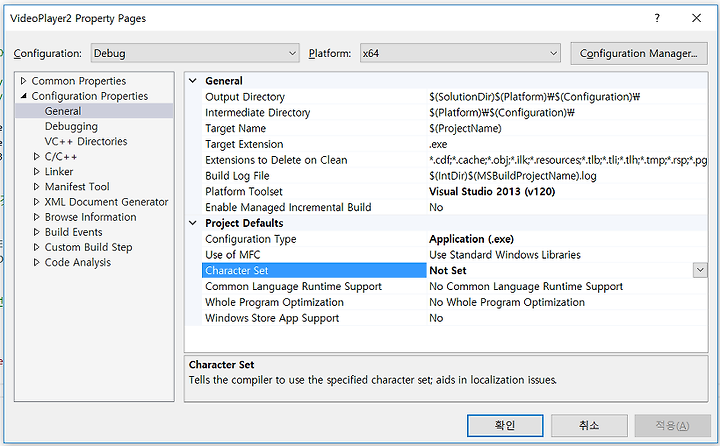Expand the Manifest Tool node arrow

pos(37,187)
